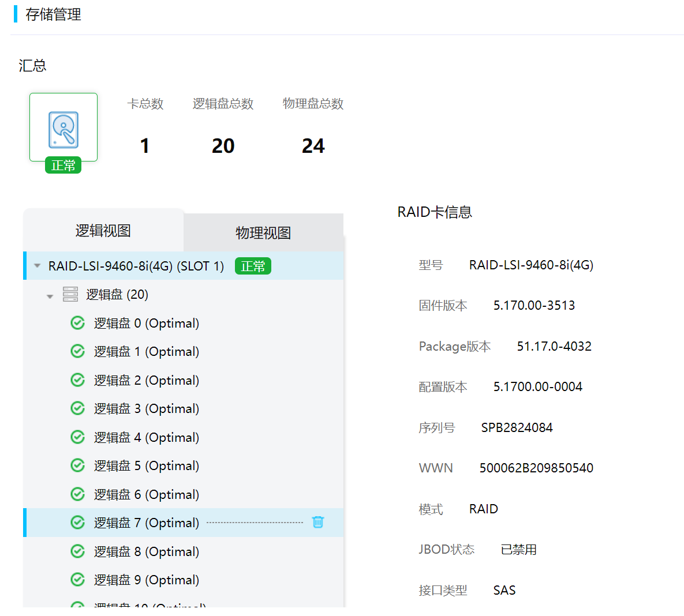684x616 pixels.
Task: Click the status icon next to 逻辑盘 9
Action: click(x=77, y=580)
